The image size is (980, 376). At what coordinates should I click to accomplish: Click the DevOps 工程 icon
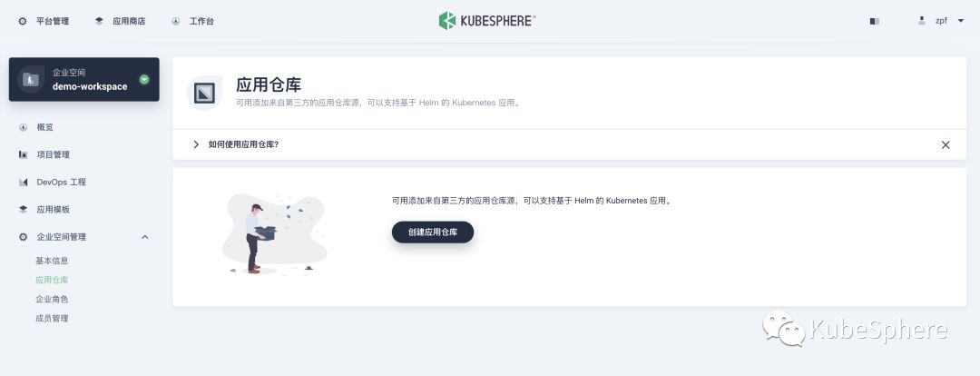coord(23,182)
